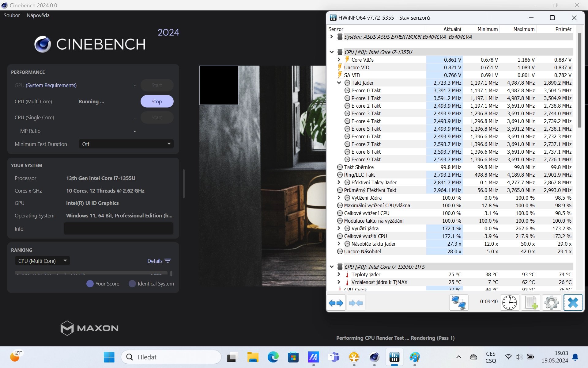
Task: Expand the Core VIDs sensor row
Action: tap(339, 60)
